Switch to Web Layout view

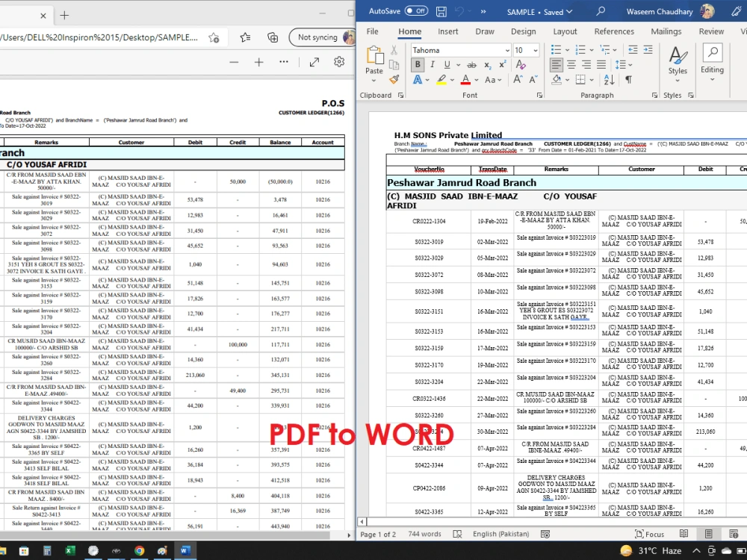734,535
